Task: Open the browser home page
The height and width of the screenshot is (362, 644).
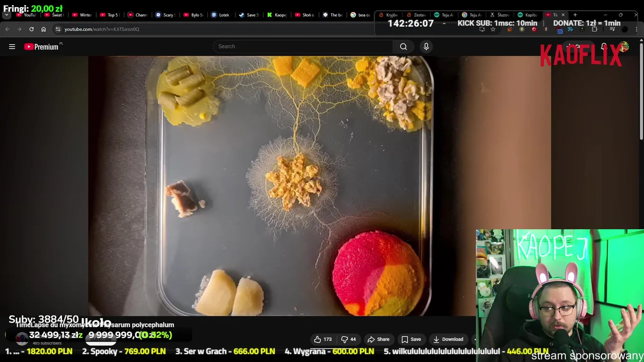Action: coord(43,29)
